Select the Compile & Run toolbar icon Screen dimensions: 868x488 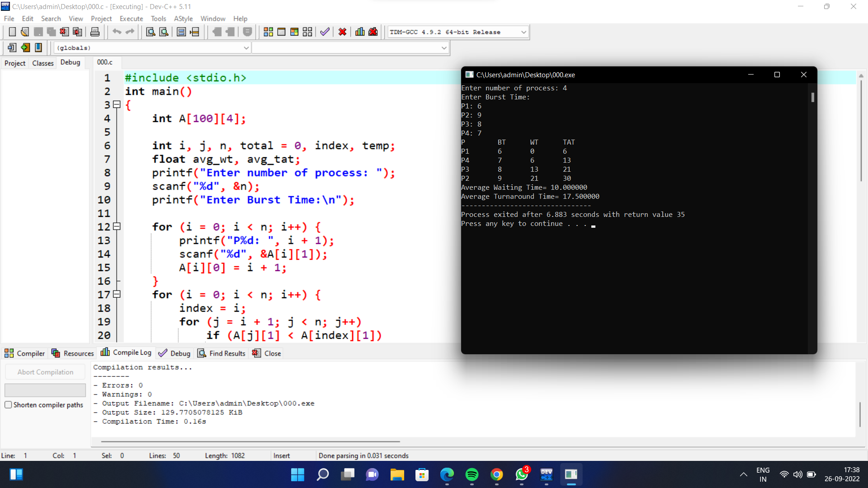point(294,32)
